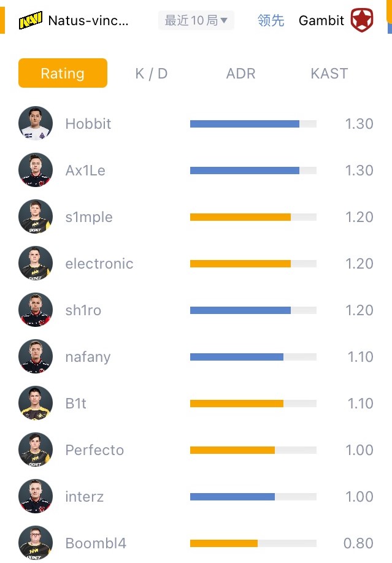Tap electronic's profile picture
This screenshot has height=563, width=392.
pos(36,263)
